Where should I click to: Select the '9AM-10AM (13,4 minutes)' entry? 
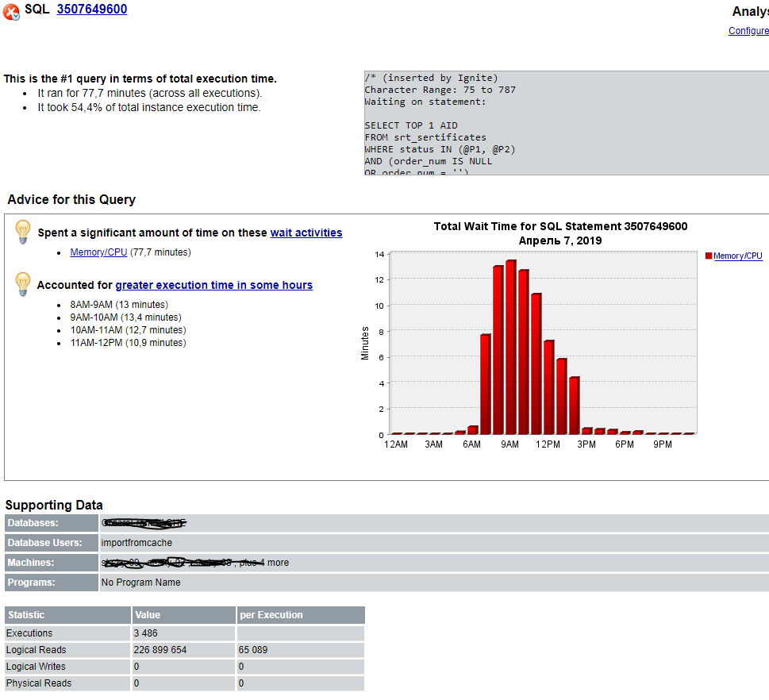click(125, 317)
